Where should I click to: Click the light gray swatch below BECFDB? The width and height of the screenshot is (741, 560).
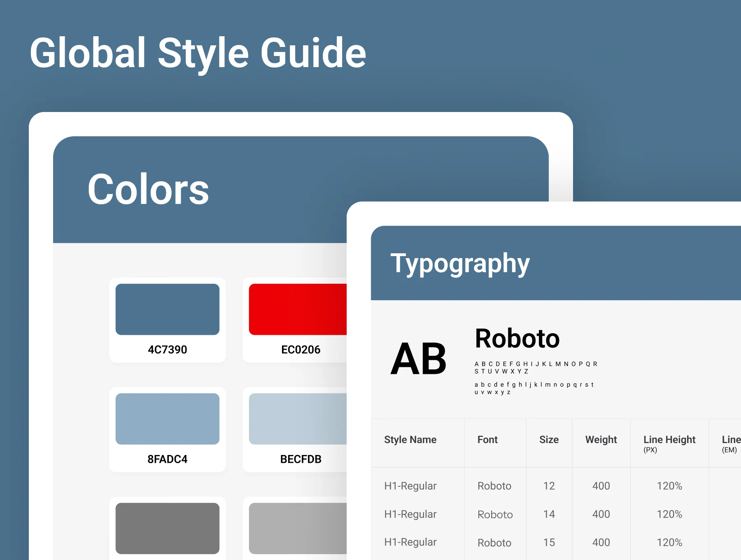pyautogui.click(x=298, y=528)
